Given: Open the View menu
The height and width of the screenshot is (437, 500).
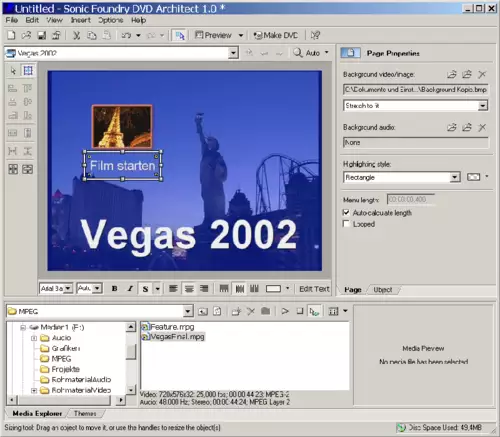Looking at the screenshot, I should [x=54, y=20].
